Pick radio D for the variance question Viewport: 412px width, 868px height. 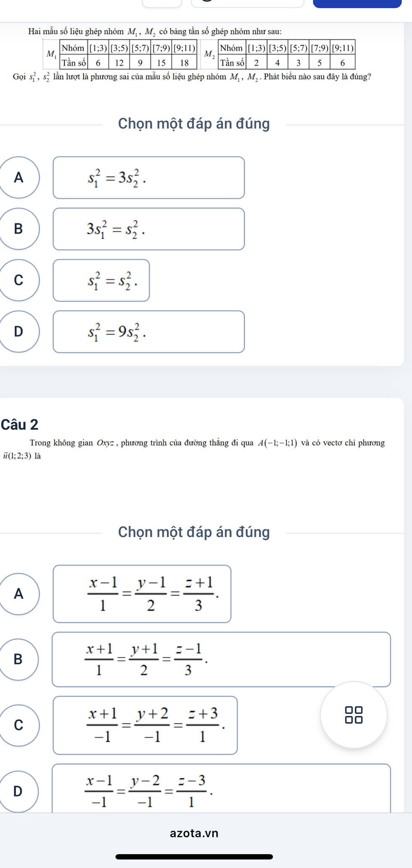pyautogui.click(x=19, y=332)
